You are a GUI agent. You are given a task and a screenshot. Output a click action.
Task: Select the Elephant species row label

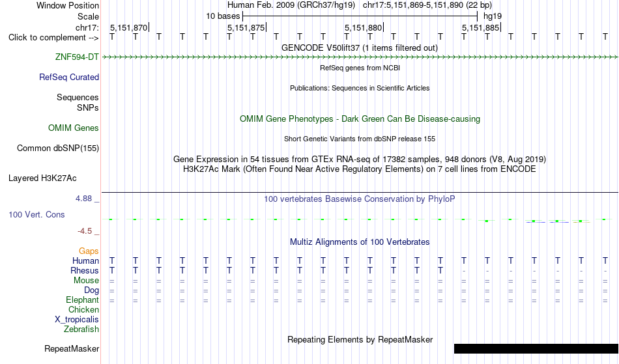(x=83, y=300)
